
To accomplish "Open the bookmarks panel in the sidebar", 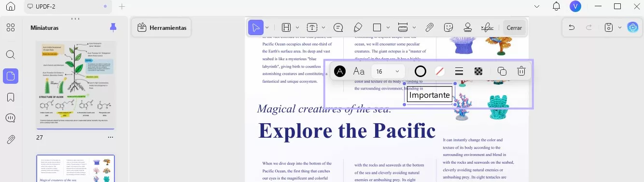I will click(x=11, y=97).
